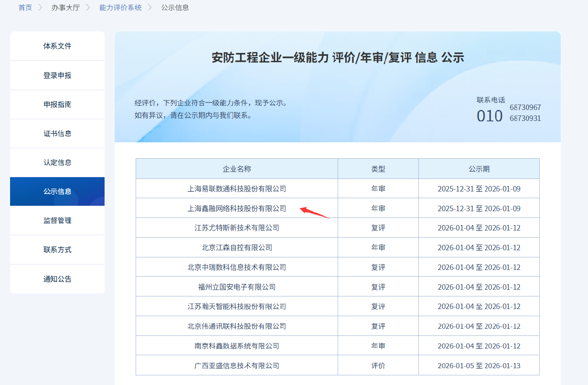Screen dimensions: 588x385
Task: Open the 申报指南 sidebar section
Action: [x=57, y=104]
